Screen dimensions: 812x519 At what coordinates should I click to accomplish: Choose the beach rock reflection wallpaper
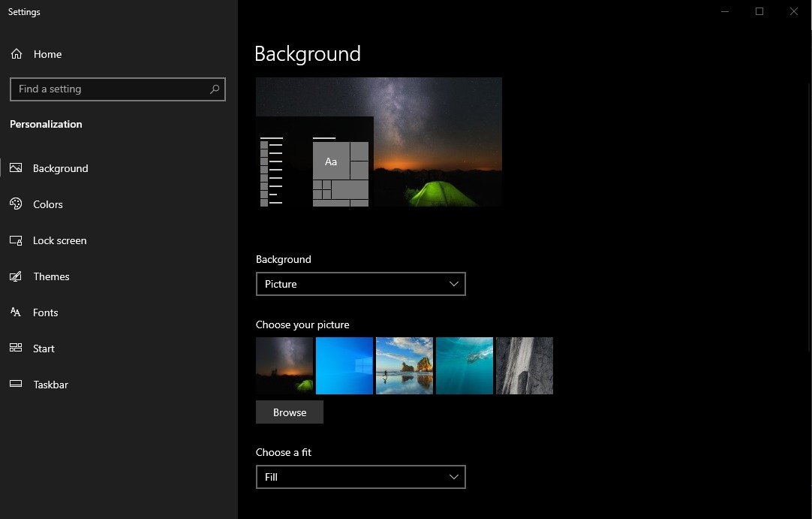pyautogui.click(x=404, y=366)
